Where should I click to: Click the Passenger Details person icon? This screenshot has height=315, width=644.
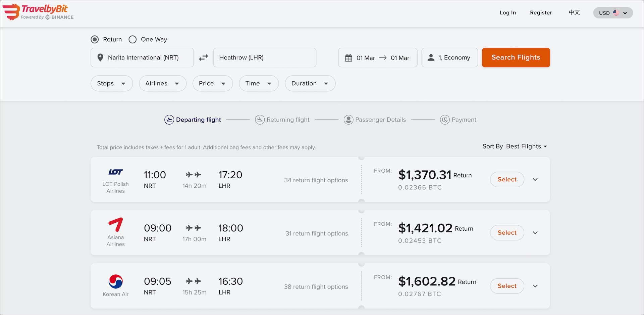click(x=348, y=120)
